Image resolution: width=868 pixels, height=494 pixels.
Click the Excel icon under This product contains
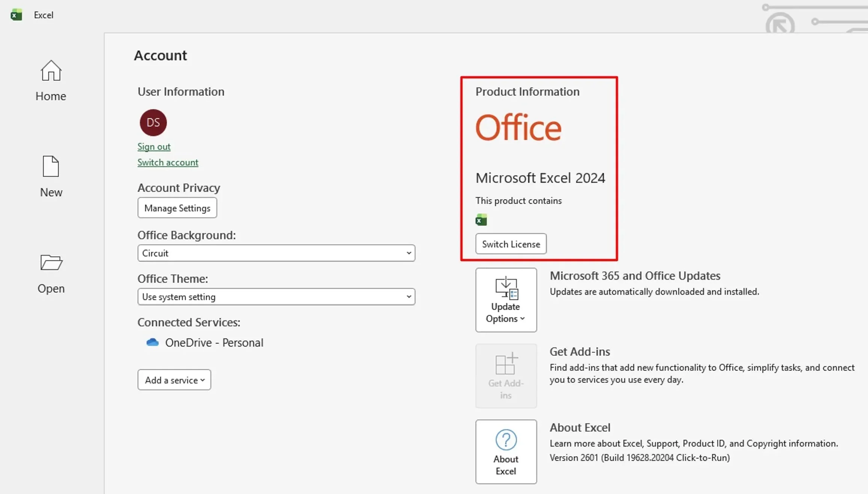click(481, 220)
